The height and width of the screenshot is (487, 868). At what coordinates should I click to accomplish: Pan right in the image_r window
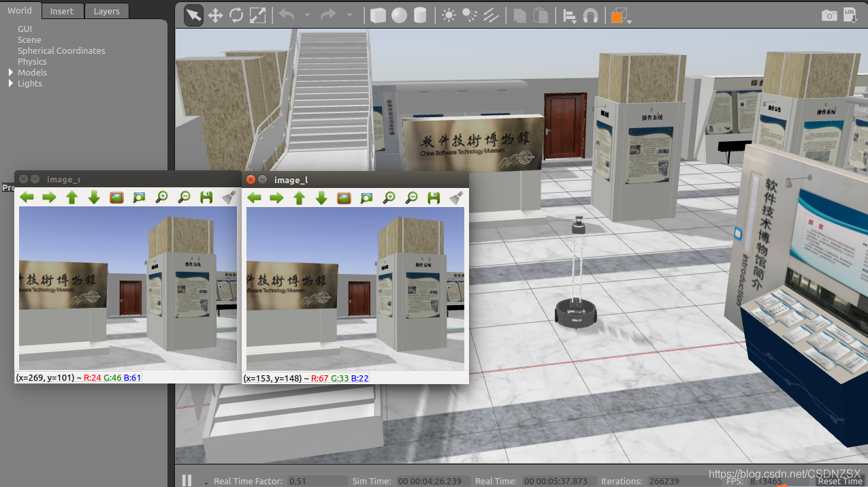tap(49, 198)
